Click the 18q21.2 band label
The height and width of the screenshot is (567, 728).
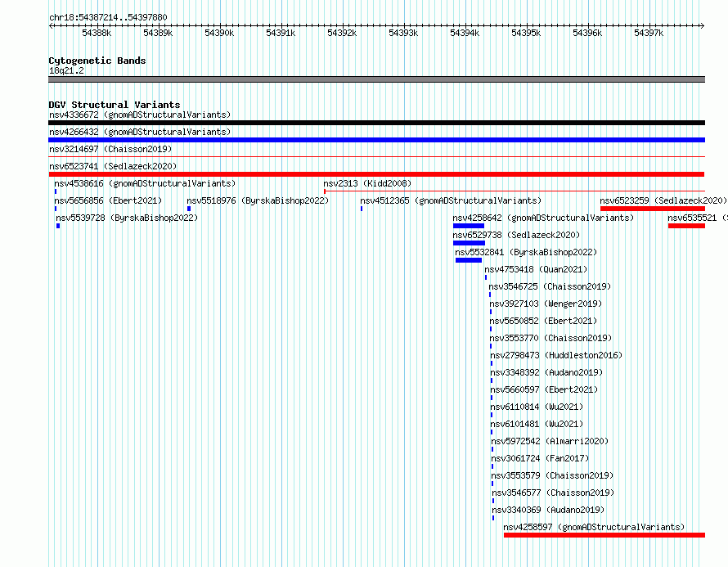(66, 70)
